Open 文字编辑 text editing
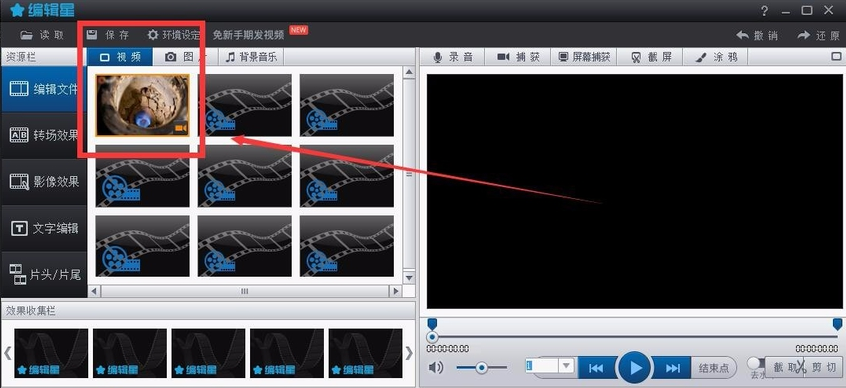Image resolution: width=846 pixels, height=388 pixels. (43, 228)
